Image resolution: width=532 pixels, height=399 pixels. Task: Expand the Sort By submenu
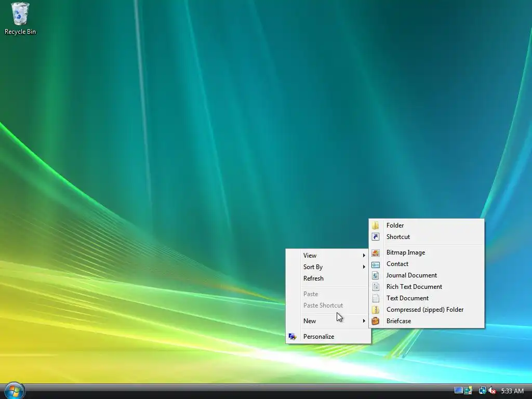tap(328, 267)
